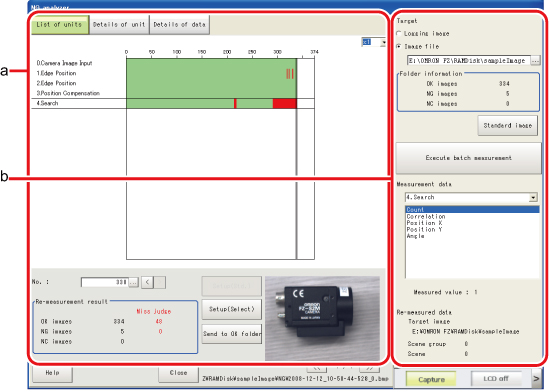Select the Logging image radio button
This screenshot has width=550, height=392.
point(399,34)
